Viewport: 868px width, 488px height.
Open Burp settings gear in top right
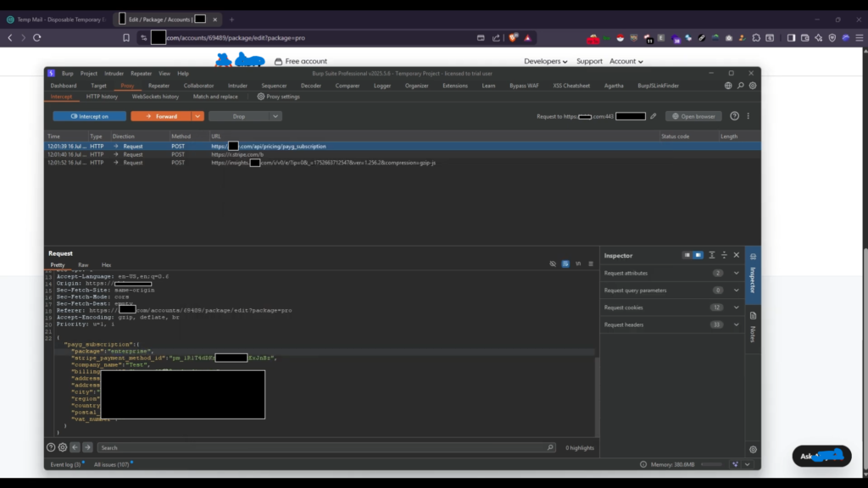click(753, 86)
